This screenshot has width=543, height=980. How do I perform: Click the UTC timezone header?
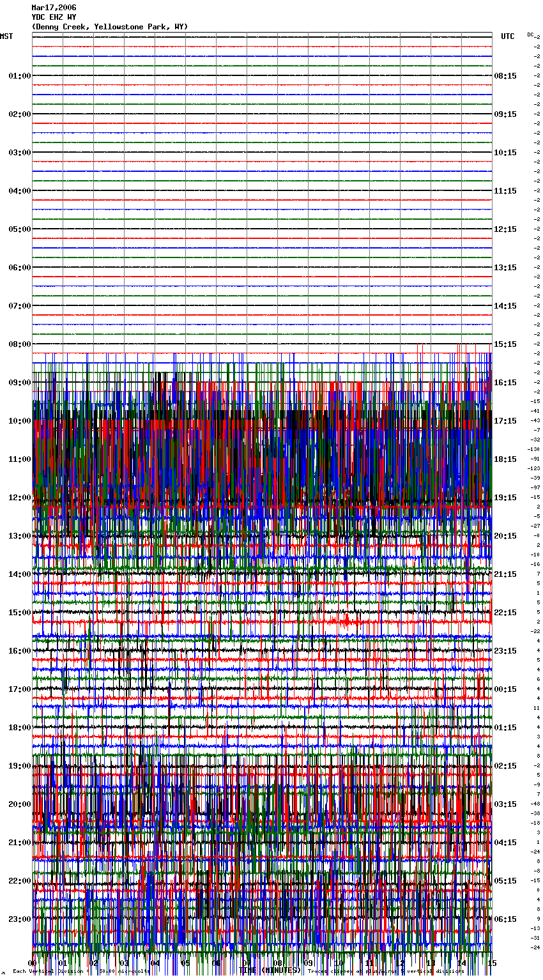point(508,36)
